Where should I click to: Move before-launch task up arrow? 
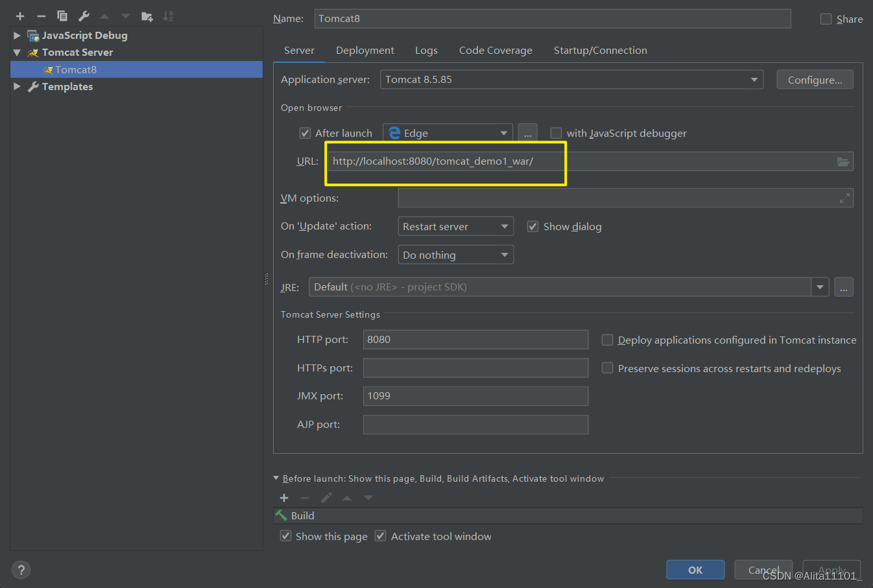point(347,498)
